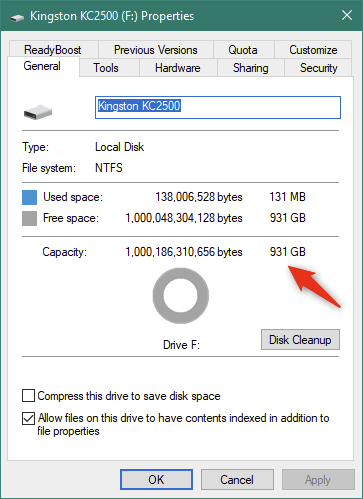Select the General tab
This screenshot has height=499, width=363.
(x=42, y=66)
